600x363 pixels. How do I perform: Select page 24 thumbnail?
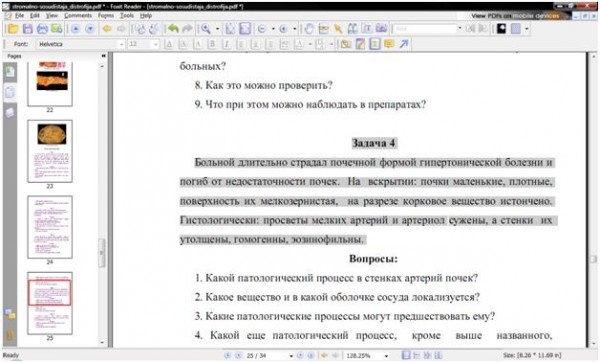pos(50,227)
